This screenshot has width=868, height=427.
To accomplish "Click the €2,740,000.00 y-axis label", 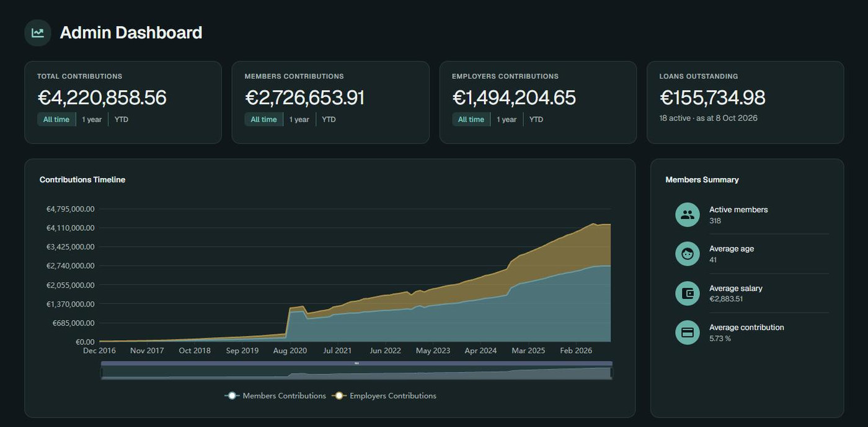I will click(71, 266).
